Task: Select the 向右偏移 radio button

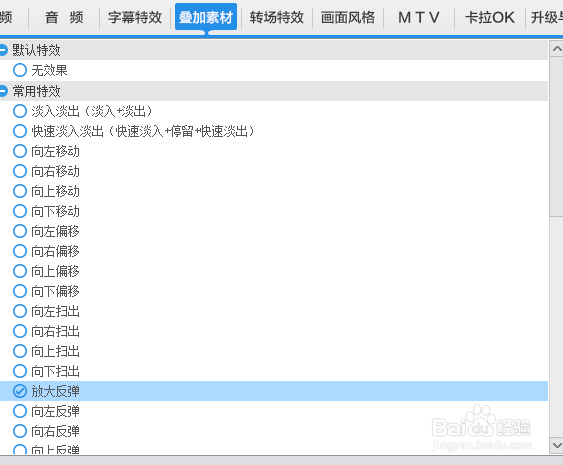Action: click(20, 251)
